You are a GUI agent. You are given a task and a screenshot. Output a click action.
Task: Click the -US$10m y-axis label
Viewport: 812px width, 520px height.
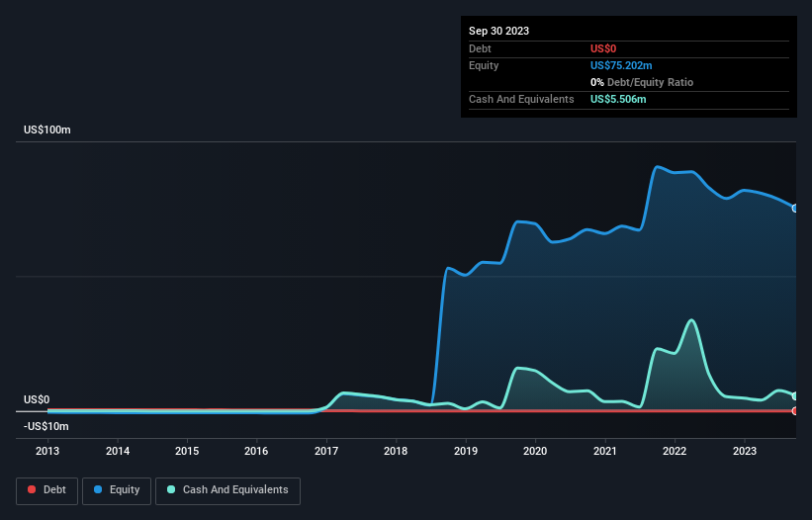(x=46, y=427)
